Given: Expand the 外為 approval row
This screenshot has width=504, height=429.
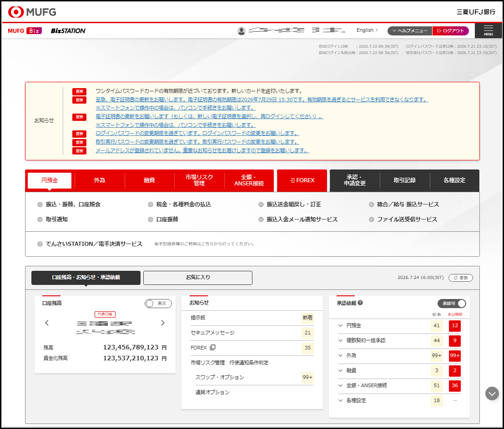Looking at the screenshot, I should 340,355.
